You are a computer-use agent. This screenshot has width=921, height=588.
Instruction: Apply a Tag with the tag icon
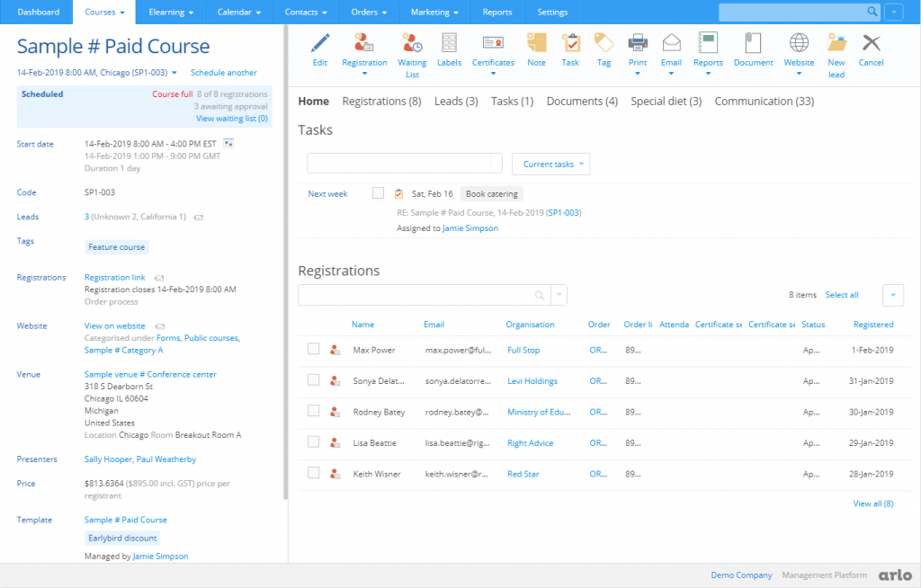(604, 45)
